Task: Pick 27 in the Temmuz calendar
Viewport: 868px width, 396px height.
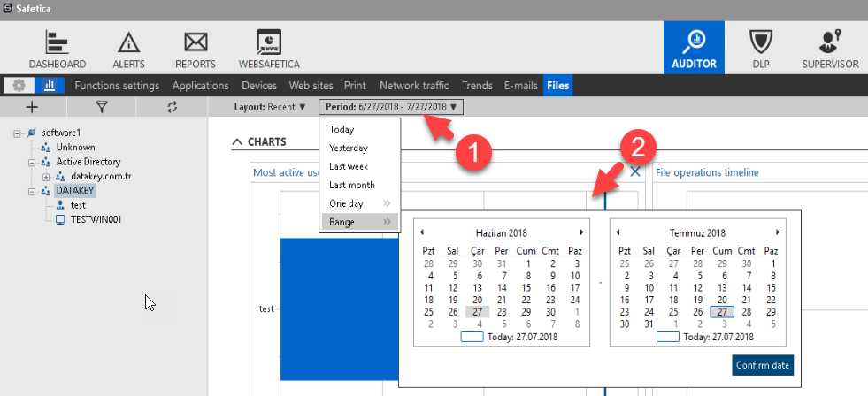Action: pyautogui.click(x=722, y=312)
